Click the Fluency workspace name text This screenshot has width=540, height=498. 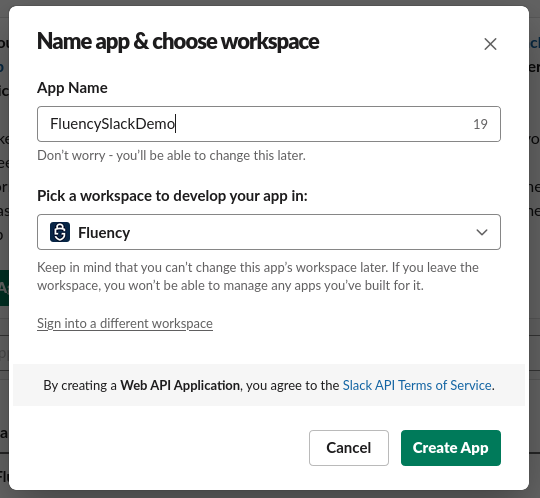click(104, 233)
